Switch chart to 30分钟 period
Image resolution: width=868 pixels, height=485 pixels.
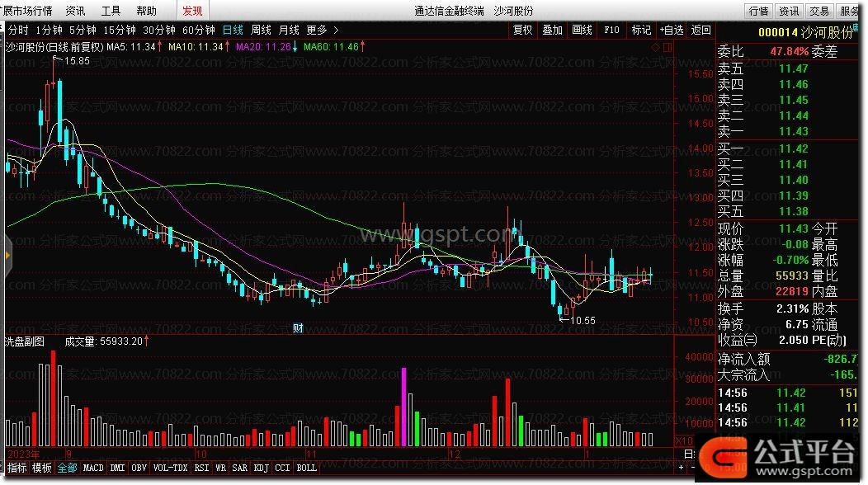click(x=159, y=30)
